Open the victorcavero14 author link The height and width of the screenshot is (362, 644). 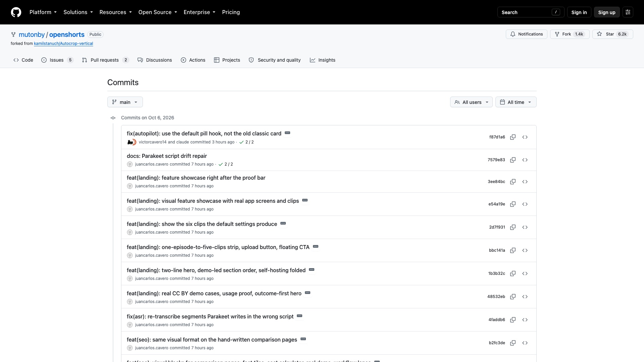(x=153, y=142)
